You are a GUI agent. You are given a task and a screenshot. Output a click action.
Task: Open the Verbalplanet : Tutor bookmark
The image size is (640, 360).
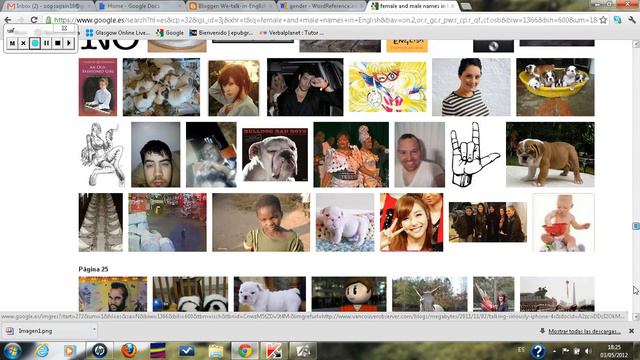pyautogui.click(x=291, y=33)
